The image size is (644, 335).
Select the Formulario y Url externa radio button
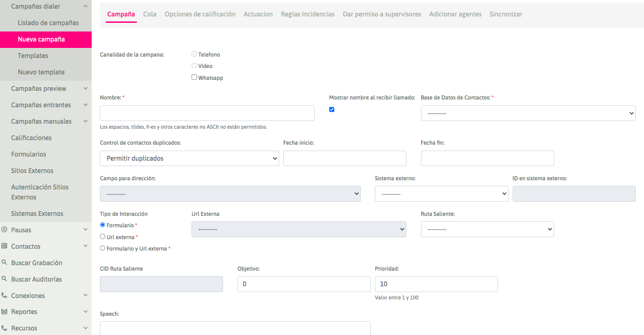[x=103, y=248]
